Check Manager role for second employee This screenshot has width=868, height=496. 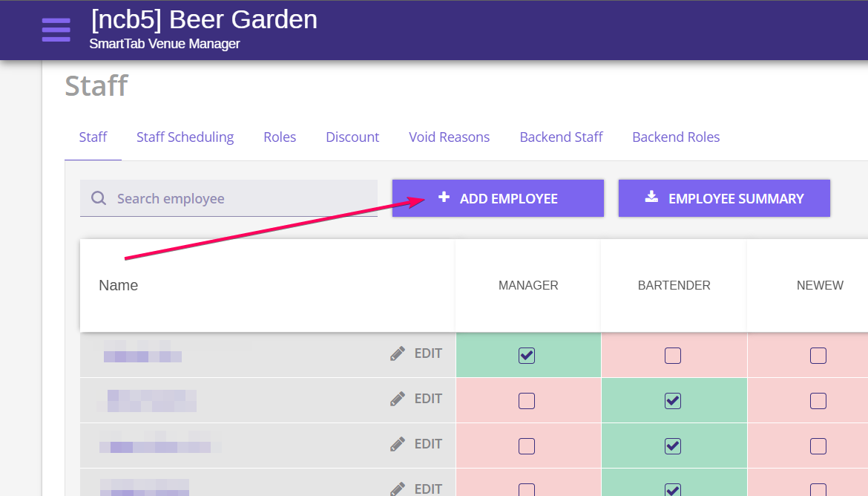(x=527, y=401)
